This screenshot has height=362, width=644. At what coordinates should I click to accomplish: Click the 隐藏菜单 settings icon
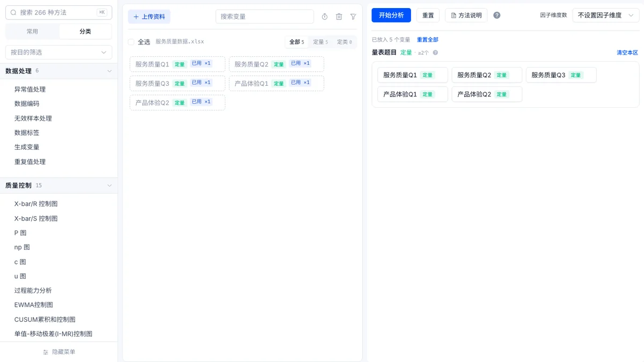point(46,352)
